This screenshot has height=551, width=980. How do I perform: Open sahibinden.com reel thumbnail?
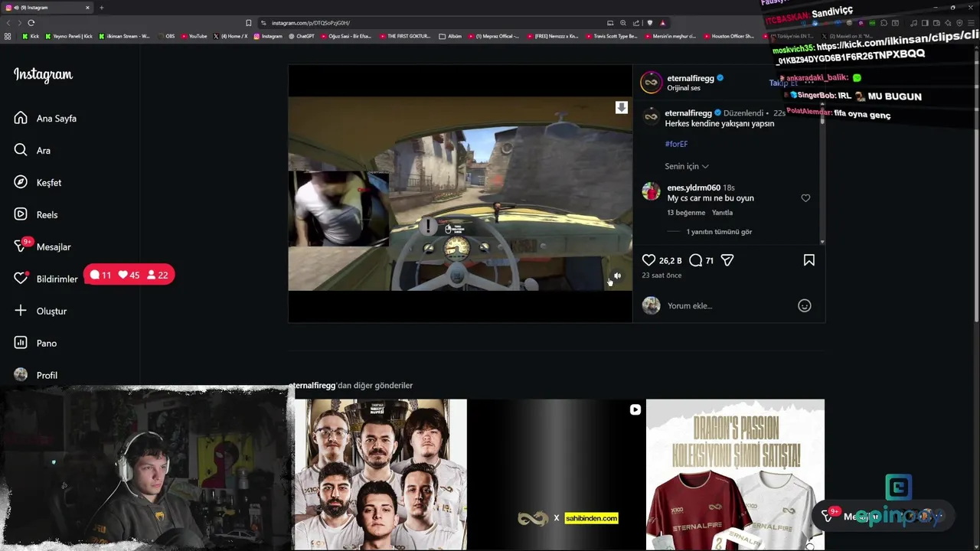tap(557, 474)
